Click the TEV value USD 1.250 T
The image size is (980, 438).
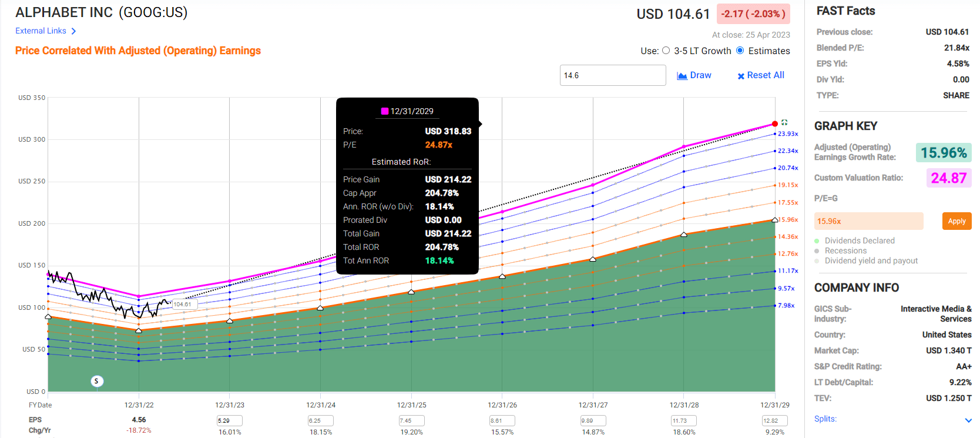pyautogui.click(x=949, y=398)
